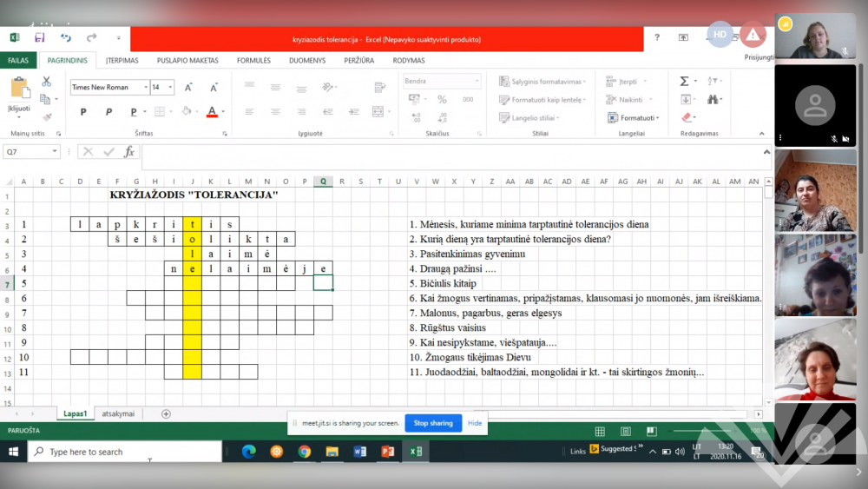Image resolution: width=868 pixels, height=489 pixels.
Task: Add a new sheet with plus icon
Action: [x=167, y=414]
